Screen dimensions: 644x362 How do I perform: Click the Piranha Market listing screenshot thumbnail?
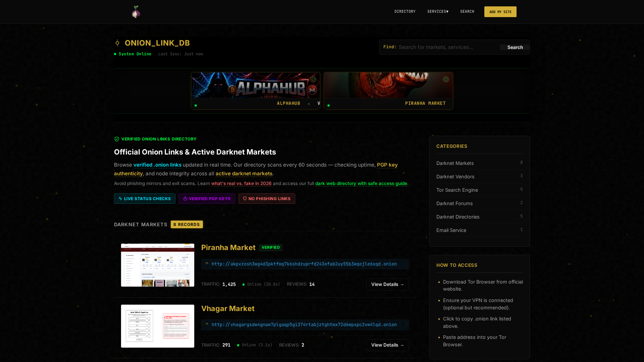tap(158, 265)
